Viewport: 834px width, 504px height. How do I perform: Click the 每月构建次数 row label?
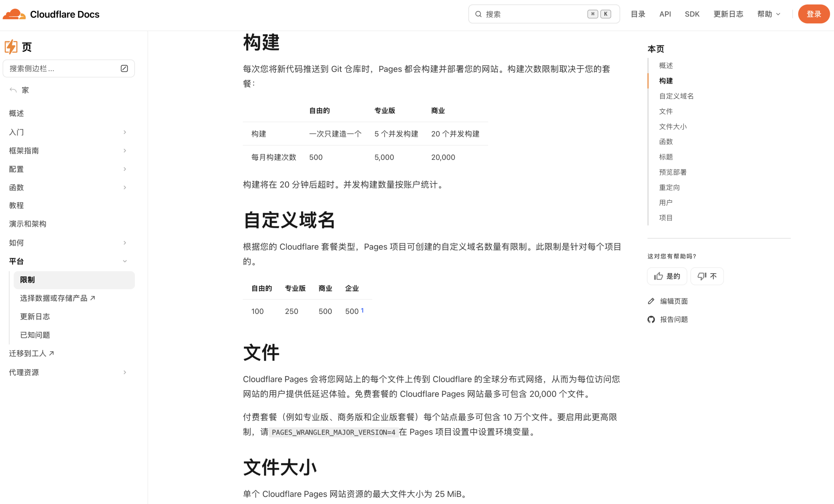[x=273, y=157]
